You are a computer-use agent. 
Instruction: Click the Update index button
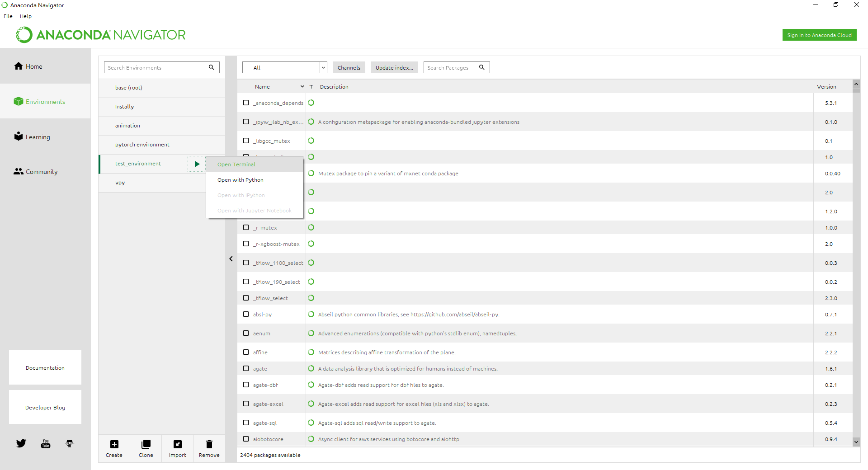(x=394, y=68)
